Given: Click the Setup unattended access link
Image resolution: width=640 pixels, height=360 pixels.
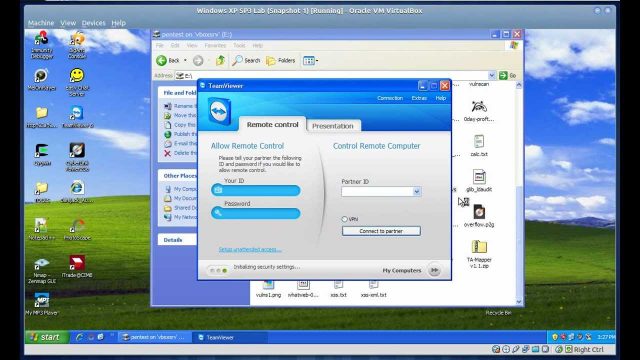Looking at the screenshot, I should click(x=250, y=249).
